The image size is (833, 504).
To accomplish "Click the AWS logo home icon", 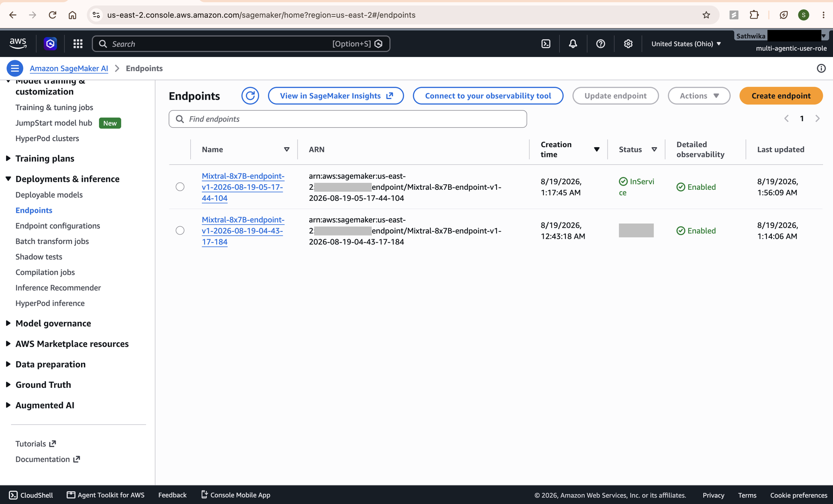I will tap(18, 44).
